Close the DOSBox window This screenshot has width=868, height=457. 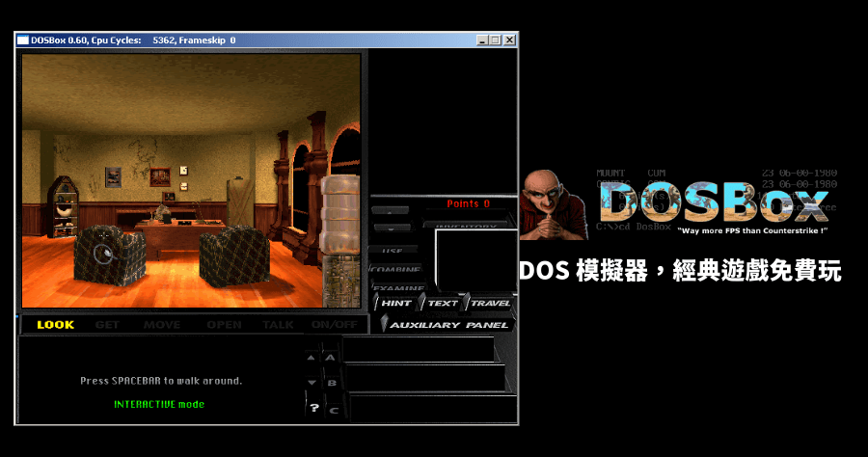pyautogui.click(x=510, y=40)
